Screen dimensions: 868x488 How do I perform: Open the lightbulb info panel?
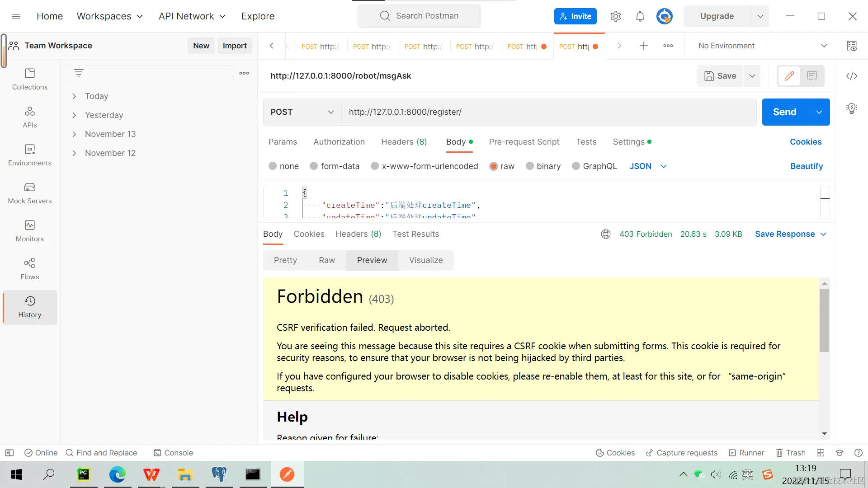pyautogui.click(x=851, y=108)
